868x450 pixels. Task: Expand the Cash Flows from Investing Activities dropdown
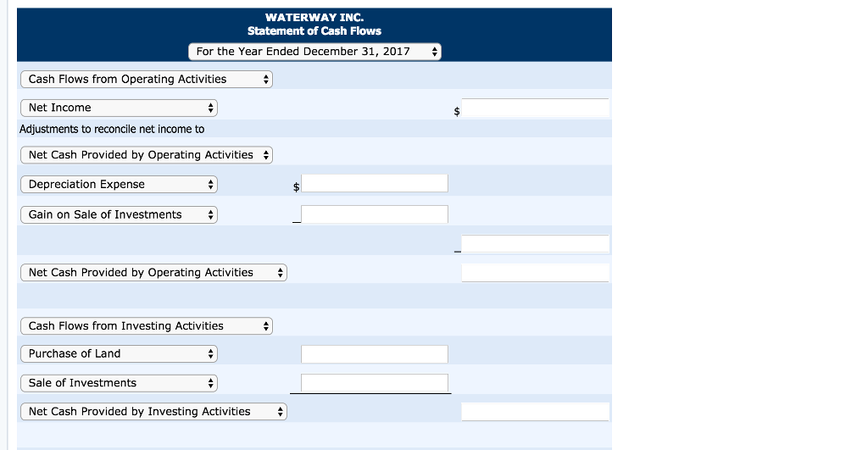[146, 326]
